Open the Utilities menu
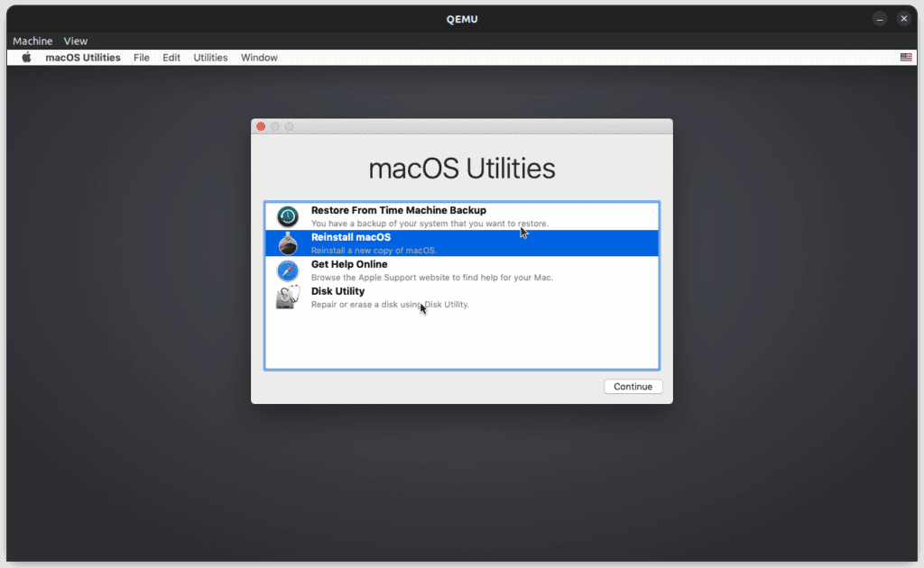 click(210, 58)
